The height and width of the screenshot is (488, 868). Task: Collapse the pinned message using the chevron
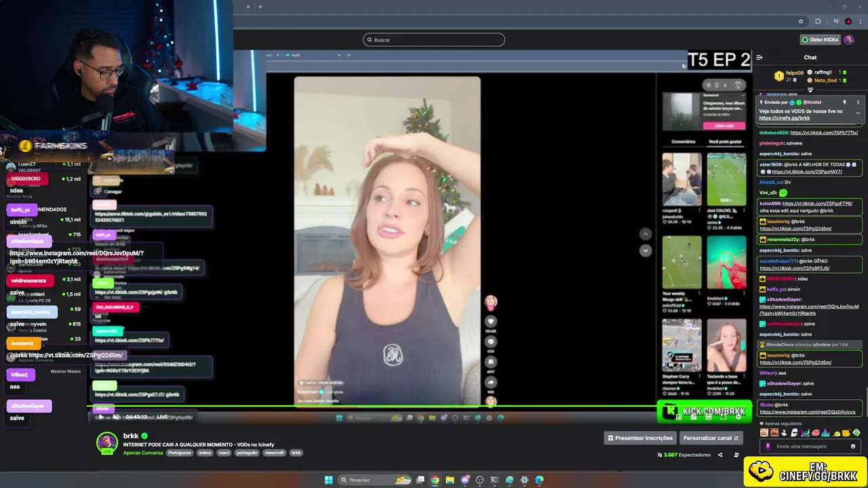[858, 113]
